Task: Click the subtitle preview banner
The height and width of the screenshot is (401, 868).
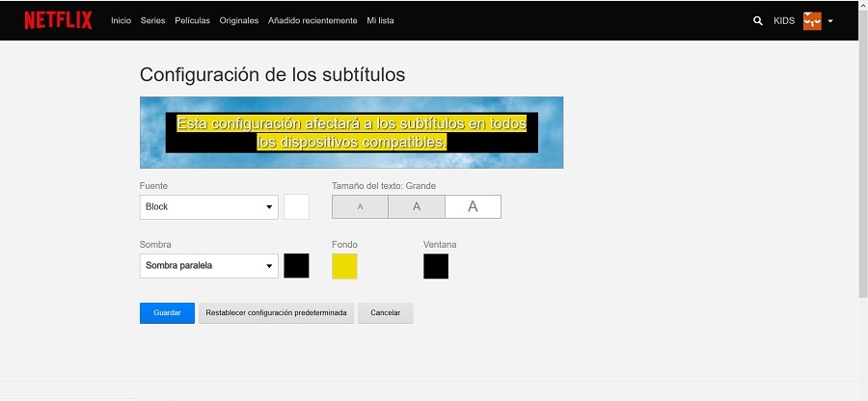Action: [x=351, y=132]
